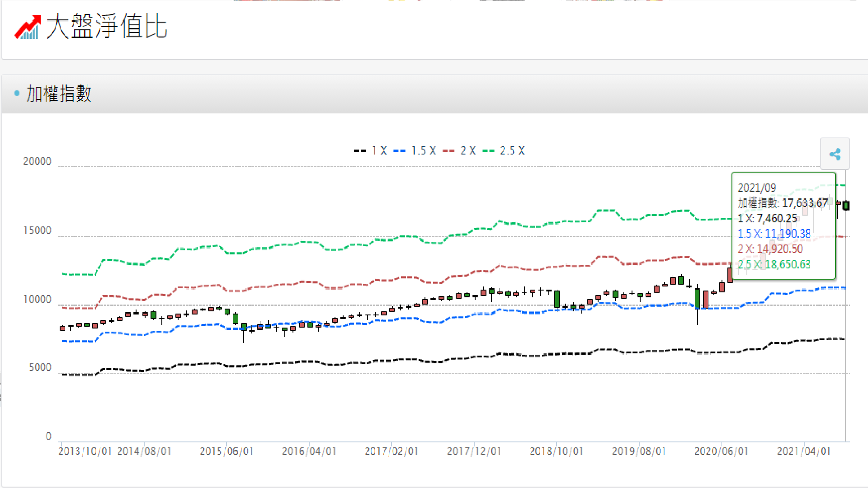Image resolution: width=868 pixels, height=488 pixels.
Task: Hide the 2.5 X legend series
Action: click(x=512, y=151)
